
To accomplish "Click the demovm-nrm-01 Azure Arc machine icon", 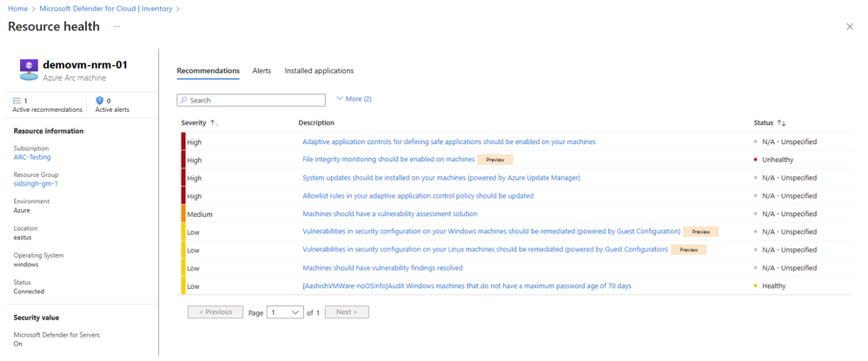I will [x=29, y=68].
